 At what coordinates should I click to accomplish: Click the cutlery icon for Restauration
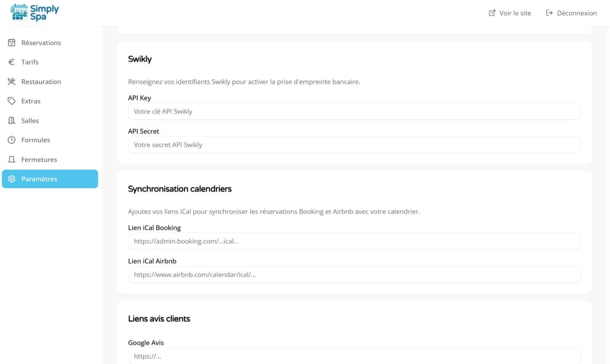11,81
